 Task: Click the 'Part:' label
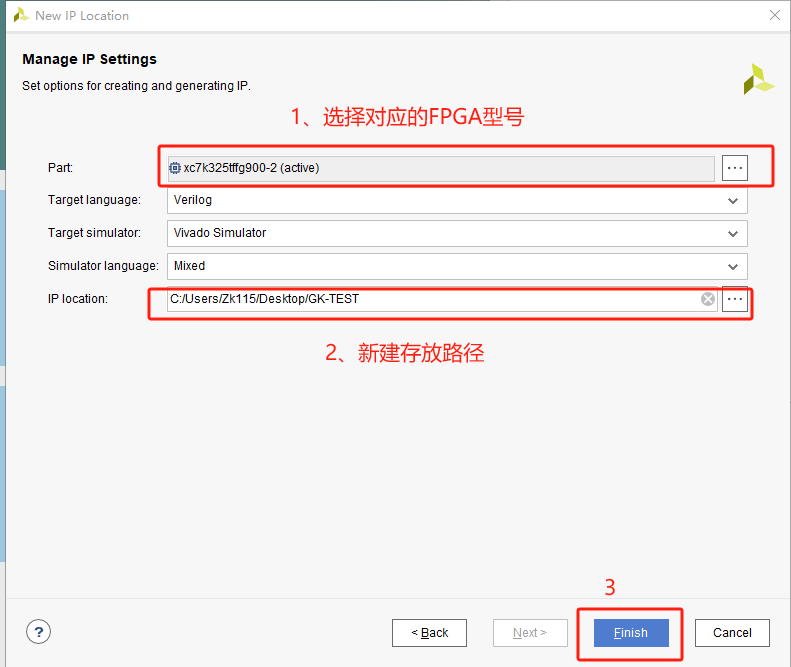coord(60,168)
